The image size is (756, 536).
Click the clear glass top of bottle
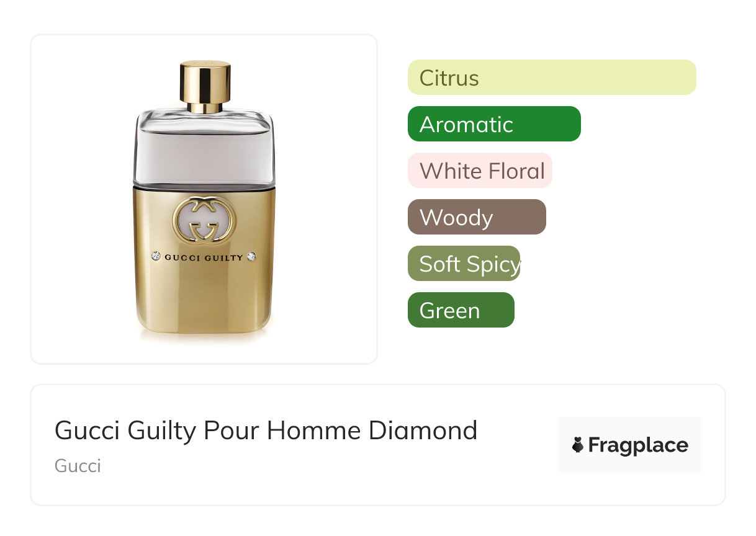click(x=204, y=148)
